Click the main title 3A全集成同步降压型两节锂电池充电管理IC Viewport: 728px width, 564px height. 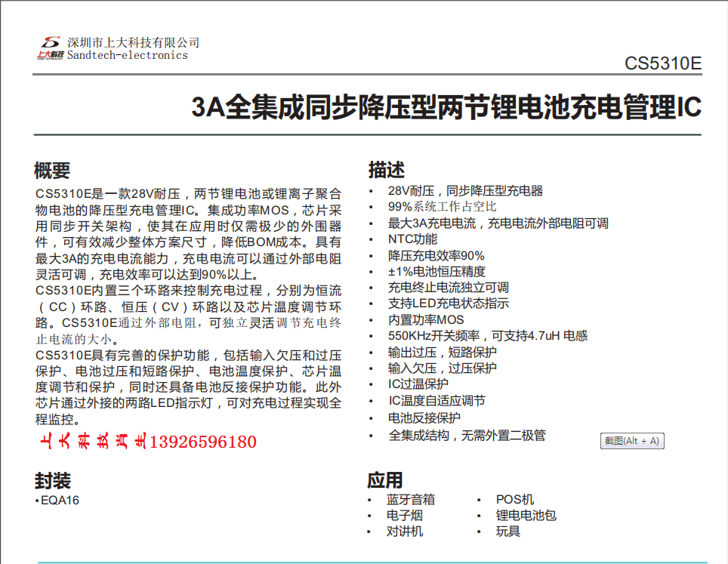[x=446, y=108]
